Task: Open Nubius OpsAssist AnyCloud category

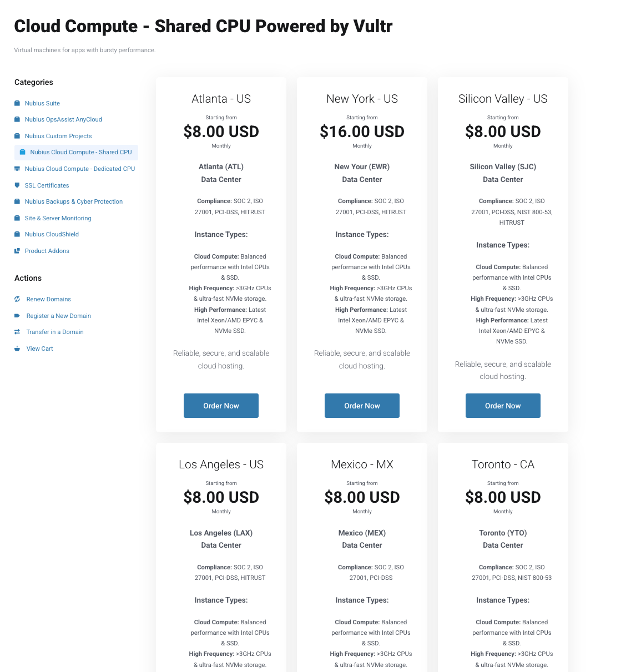Action: click(63, 119)
